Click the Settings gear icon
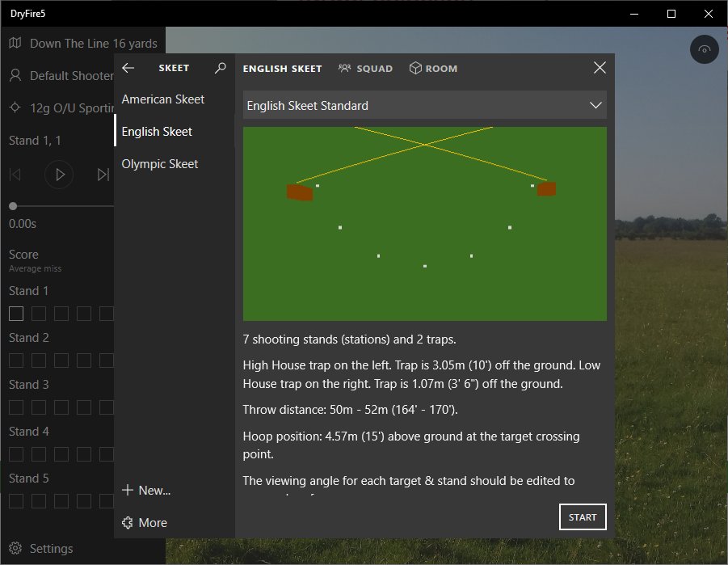This screenshot has width=728, height=565. [15, 548]
